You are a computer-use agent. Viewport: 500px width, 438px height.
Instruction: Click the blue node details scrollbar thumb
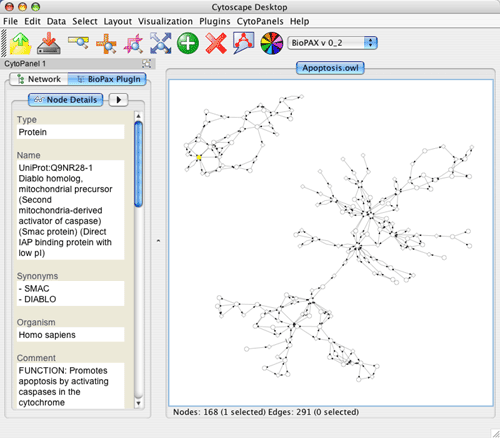pyautogui.click(x=139, y=164)
